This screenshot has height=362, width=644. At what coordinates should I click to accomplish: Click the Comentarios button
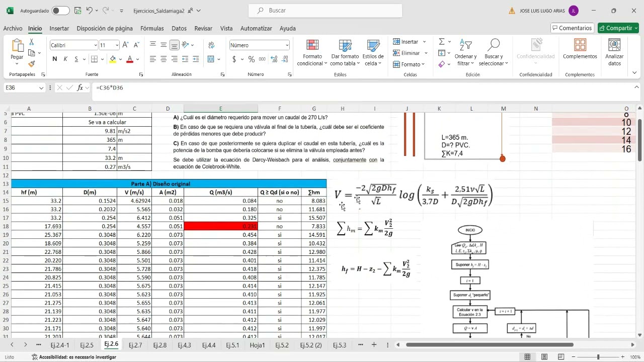(572, 28)
